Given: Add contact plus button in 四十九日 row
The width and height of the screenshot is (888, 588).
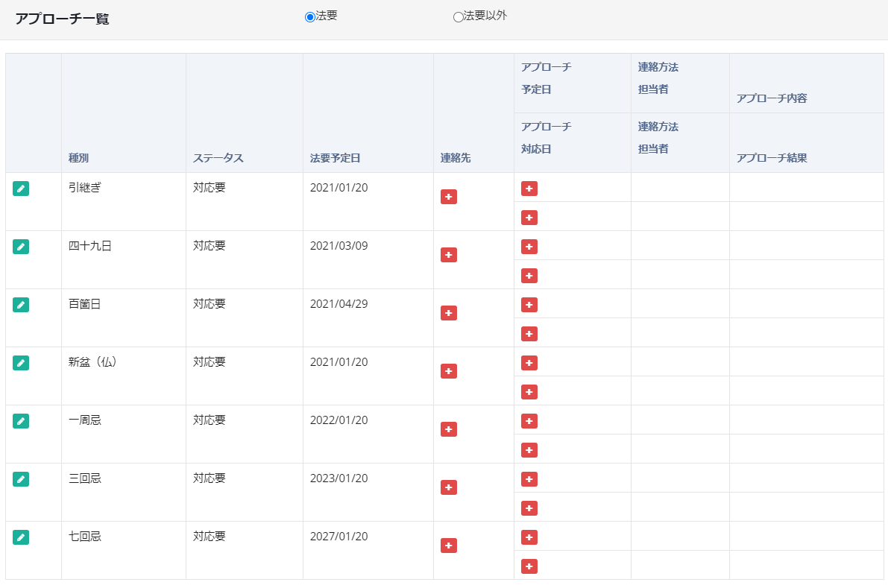Looking at the screenshot, I should [x=449, y=255].
